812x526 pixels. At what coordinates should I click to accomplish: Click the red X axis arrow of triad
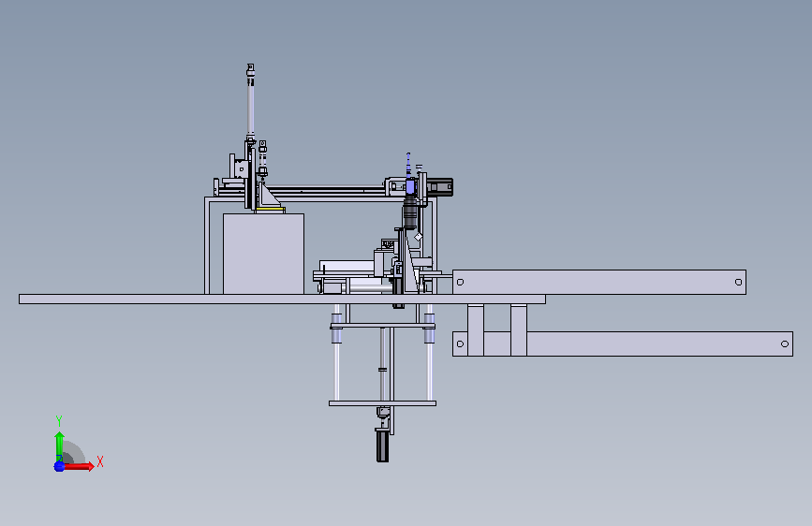[79, 466]
